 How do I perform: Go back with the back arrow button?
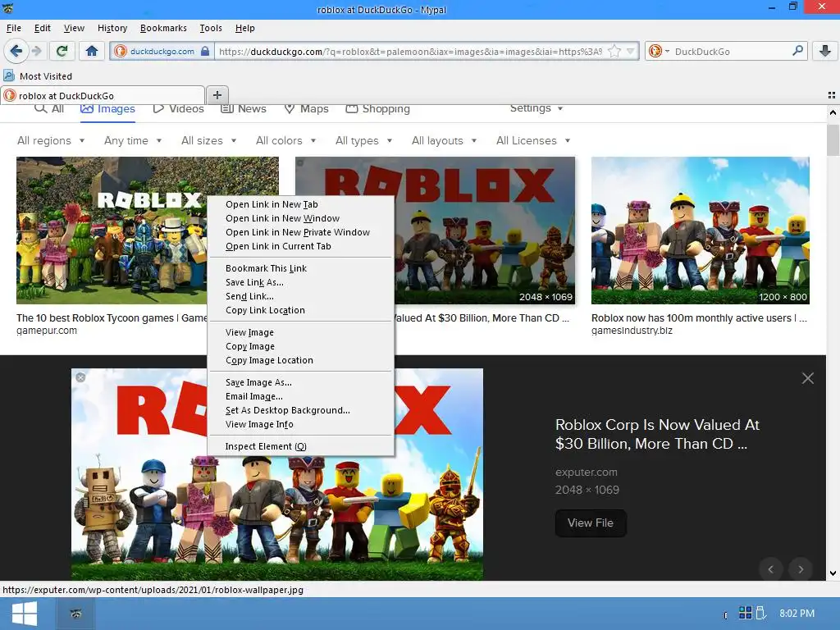click(x=16, y=51)
